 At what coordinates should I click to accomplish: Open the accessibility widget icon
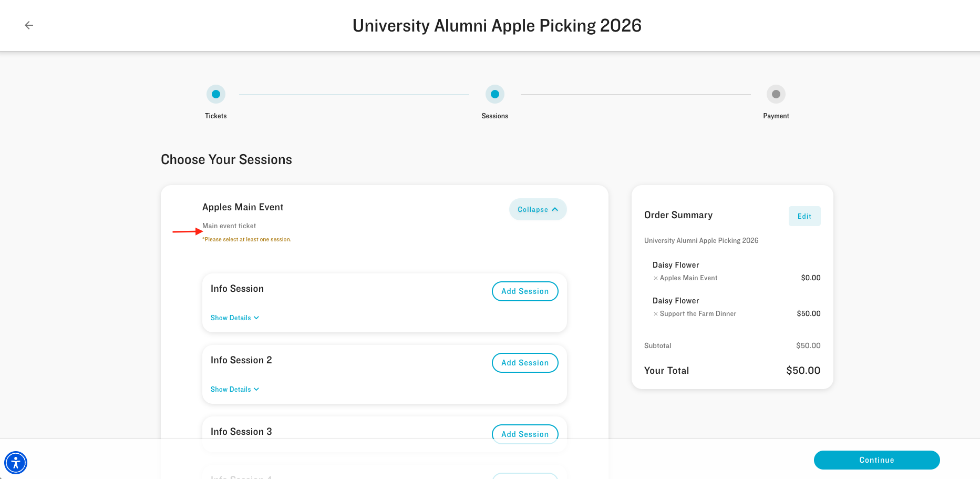[16, 463]
